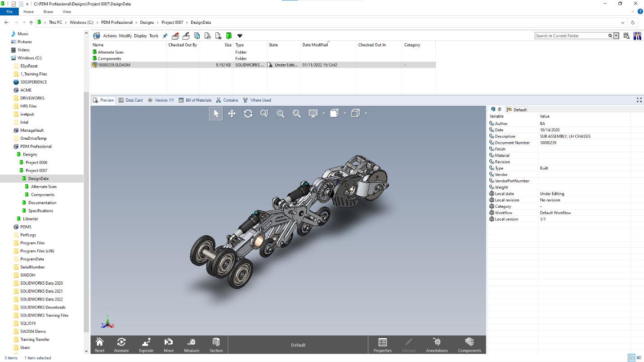Image resolution: width=644 pixels, height=362 pixels.
Task: Switch to the Where Used tab
Action: [x=257, y=100]
